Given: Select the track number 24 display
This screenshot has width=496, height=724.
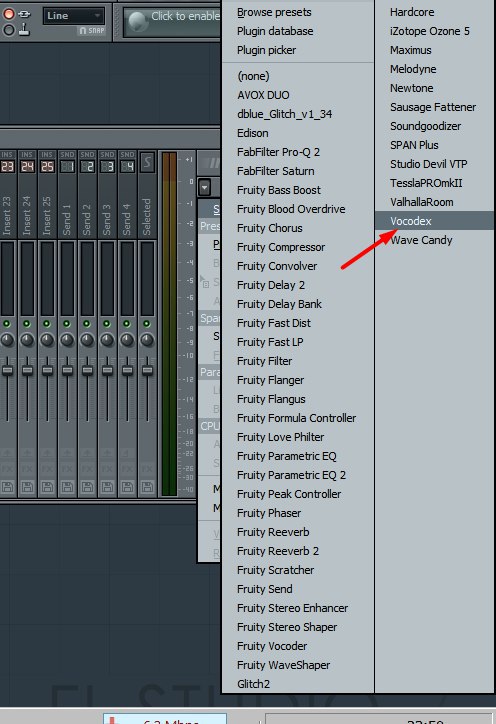Looking at the screenshot, I should (27, 166).
